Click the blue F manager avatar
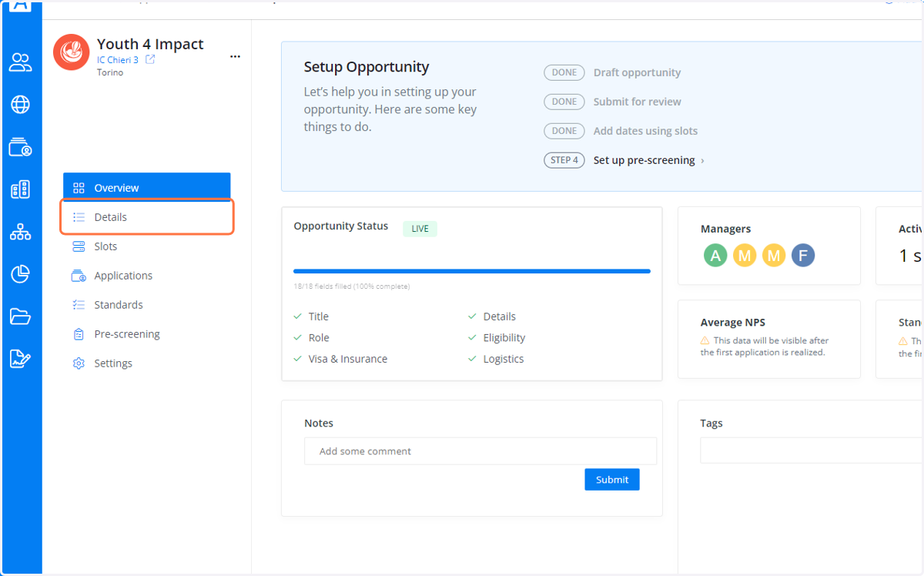This screenshot has width=924, height=576. 803,256
